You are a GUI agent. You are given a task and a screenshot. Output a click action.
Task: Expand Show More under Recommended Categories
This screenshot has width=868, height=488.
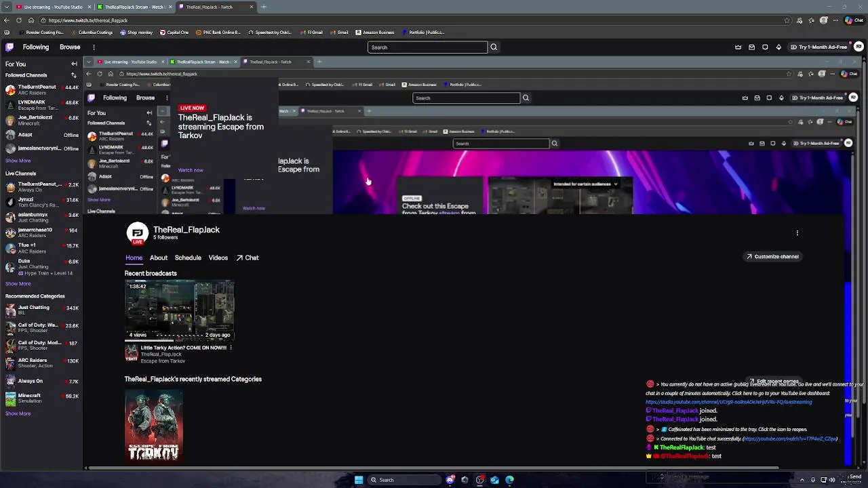click(x=18, y=413)
